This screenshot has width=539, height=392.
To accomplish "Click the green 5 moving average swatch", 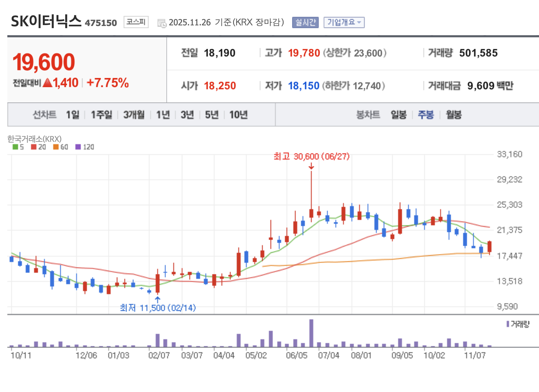I will click(x=15, y=147).
